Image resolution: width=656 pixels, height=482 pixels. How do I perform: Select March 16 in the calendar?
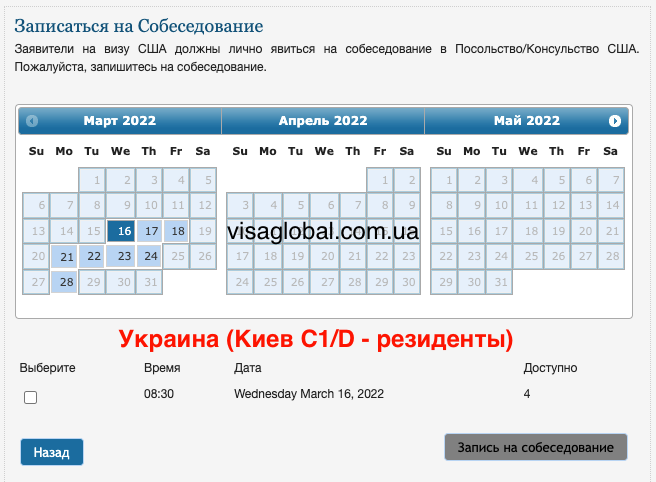click(x=121, y=231)
